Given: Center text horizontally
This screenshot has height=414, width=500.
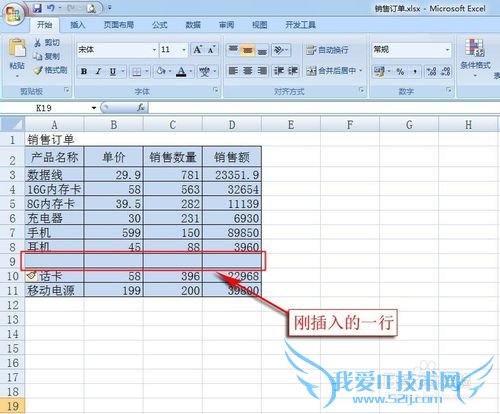Looking at the screenshot, I should tap(248, 71).
